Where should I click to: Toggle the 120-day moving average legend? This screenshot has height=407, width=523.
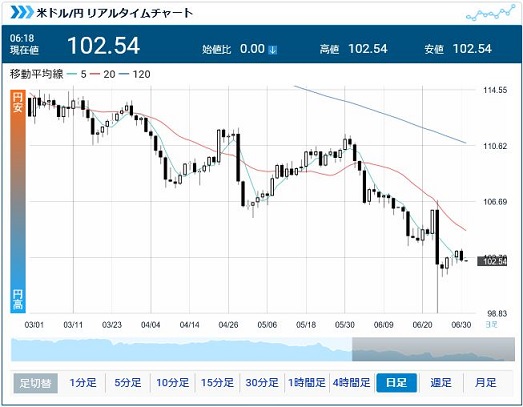click(x=134, y=74)
